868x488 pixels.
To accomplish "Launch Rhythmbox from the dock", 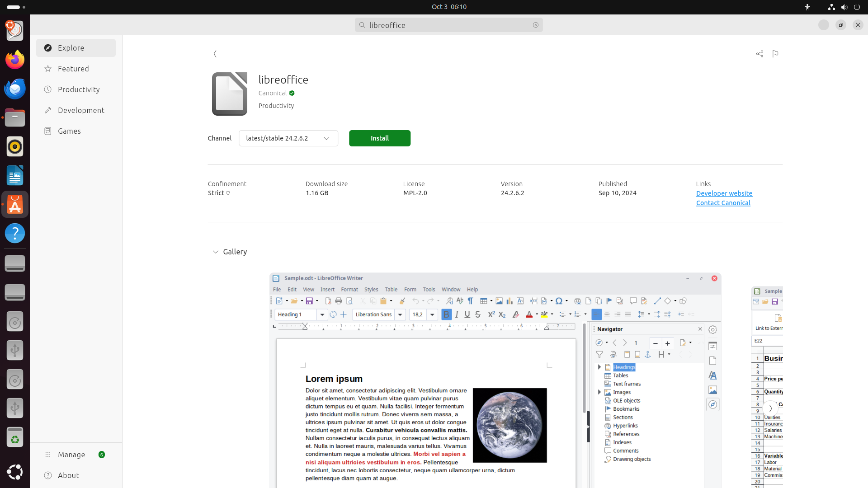I will pos(15,146).
